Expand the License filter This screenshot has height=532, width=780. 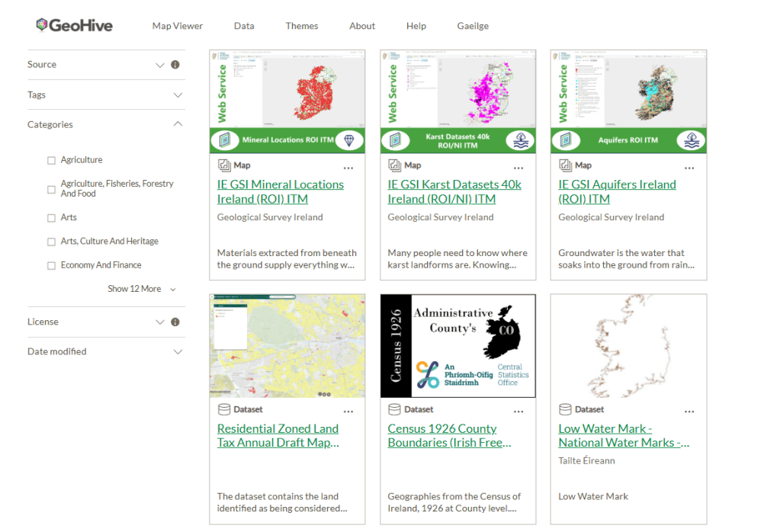point(159,322)
